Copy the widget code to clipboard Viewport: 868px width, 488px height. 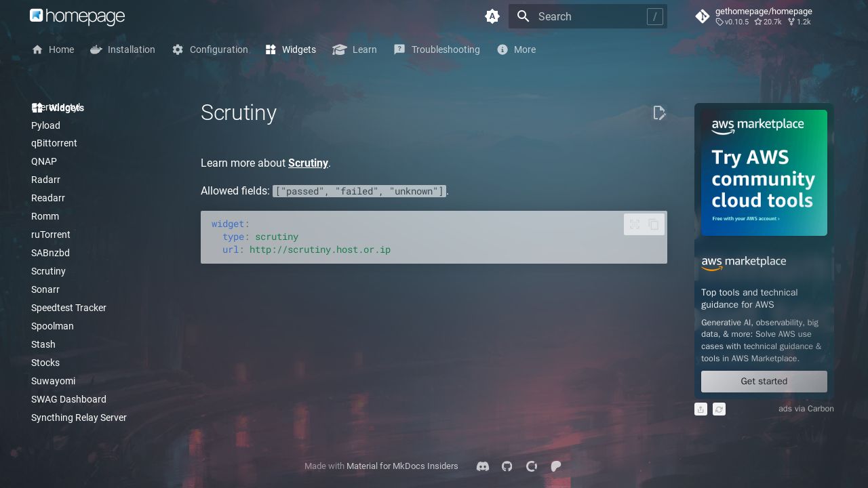click(x=654, y=224)
